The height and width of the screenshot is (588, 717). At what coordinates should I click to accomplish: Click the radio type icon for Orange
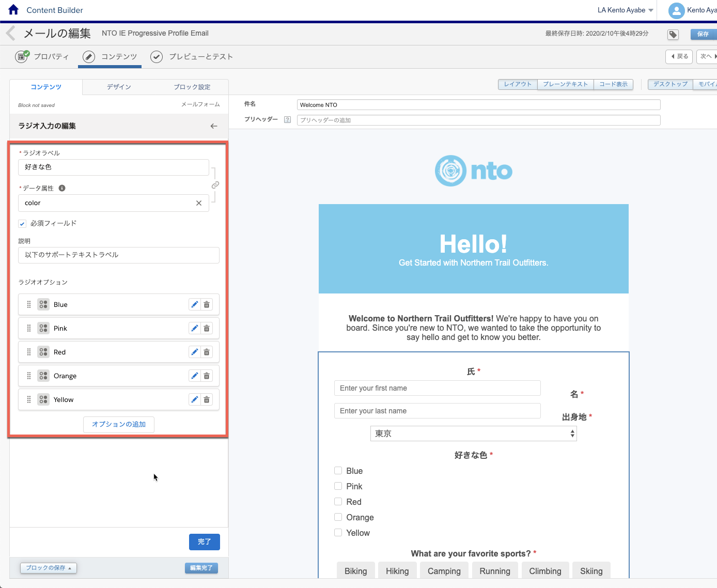(x=43, y=376)
